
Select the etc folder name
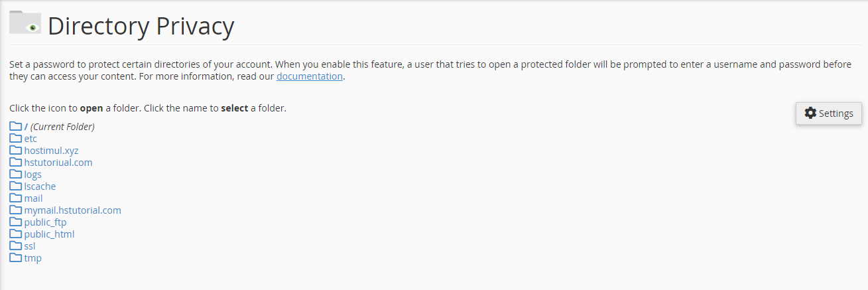tap(31, 139)
